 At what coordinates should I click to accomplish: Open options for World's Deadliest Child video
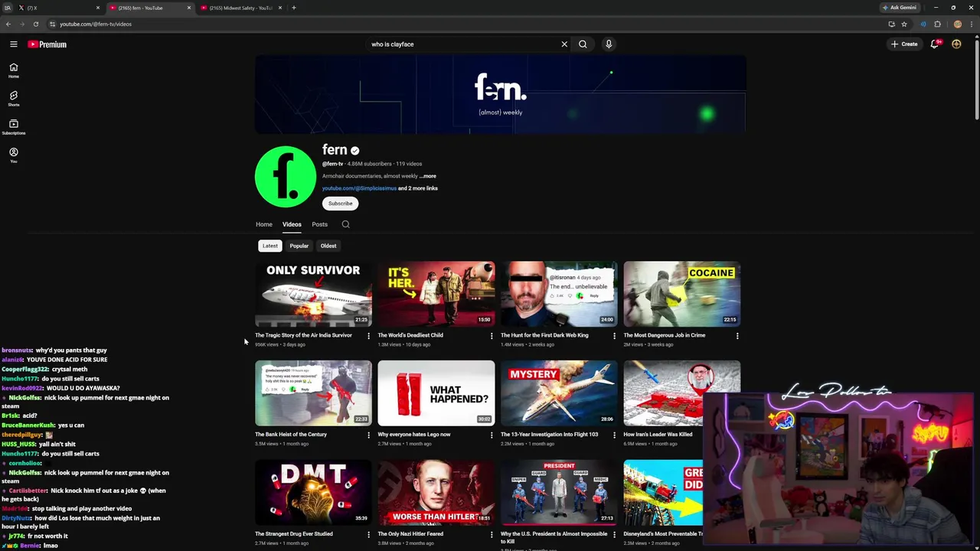coord(492,335)
